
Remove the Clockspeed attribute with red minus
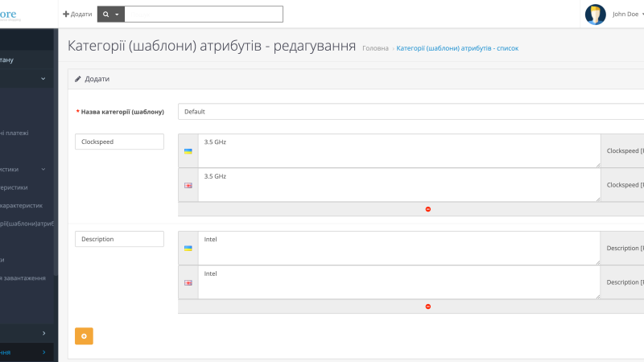click(x=428, y=209)
